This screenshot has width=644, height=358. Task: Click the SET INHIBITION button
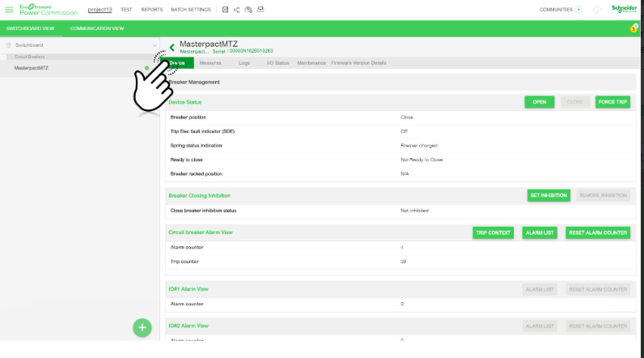tap(549, 195)
